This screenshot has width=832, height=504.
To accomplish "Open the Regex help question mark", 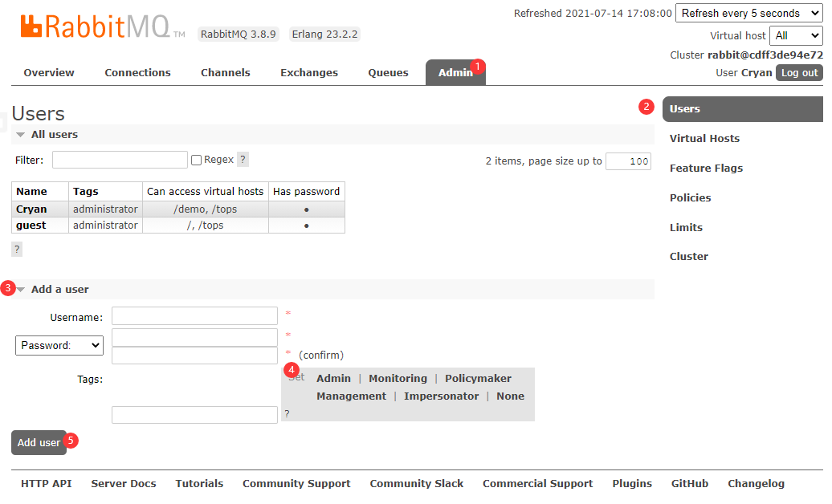I will 243,160.
